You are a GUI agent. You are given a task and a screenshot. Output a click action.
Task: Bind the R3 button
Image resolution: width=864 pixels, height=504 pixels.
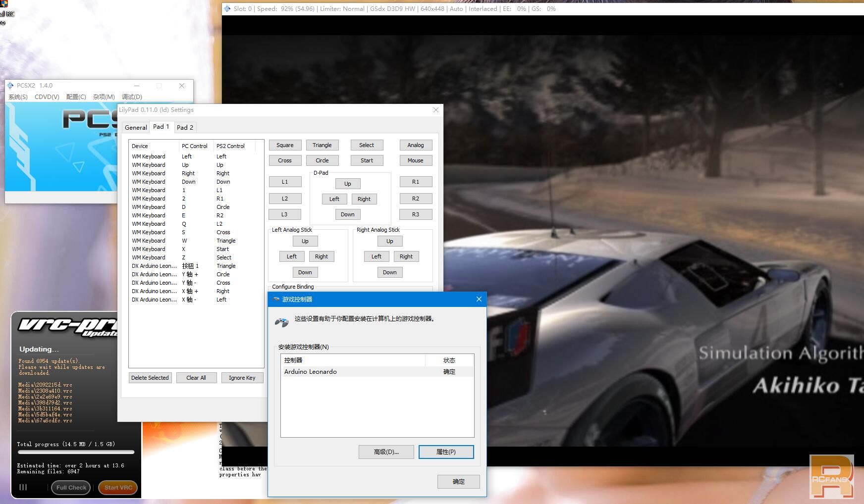[416, 214]
